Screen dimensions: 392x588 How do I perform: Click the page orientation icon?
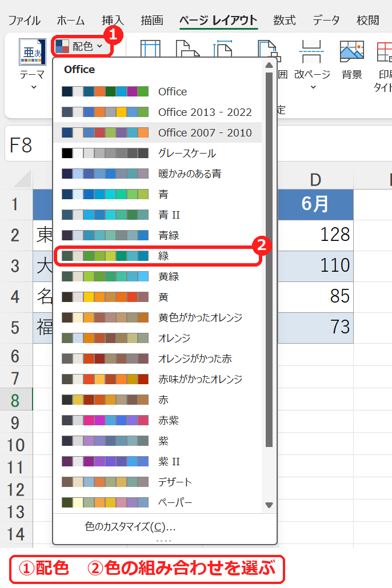187,49
